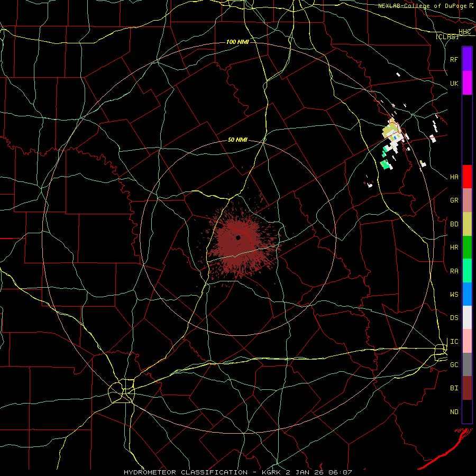Viewport: 476px width, 476px height.
Task: Click the BD yellow-olive legend swatch
Action: pos(467,224)
